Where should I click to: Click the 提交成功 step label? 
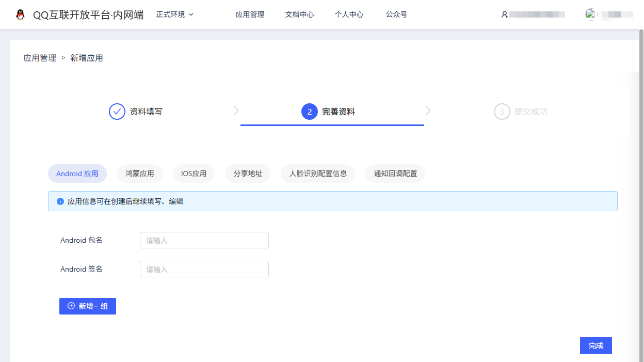click(x=531, y=112)
